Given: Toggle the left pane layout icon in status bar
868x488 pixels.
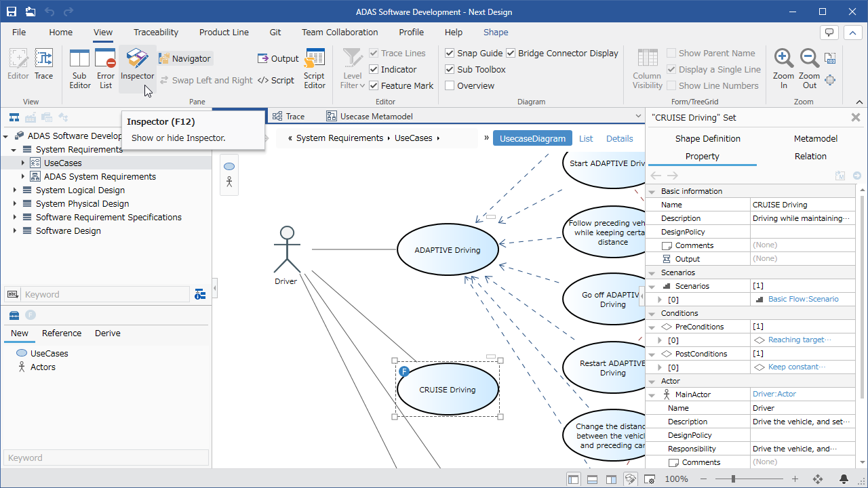Looking at the screenshot, I should 574,479.
